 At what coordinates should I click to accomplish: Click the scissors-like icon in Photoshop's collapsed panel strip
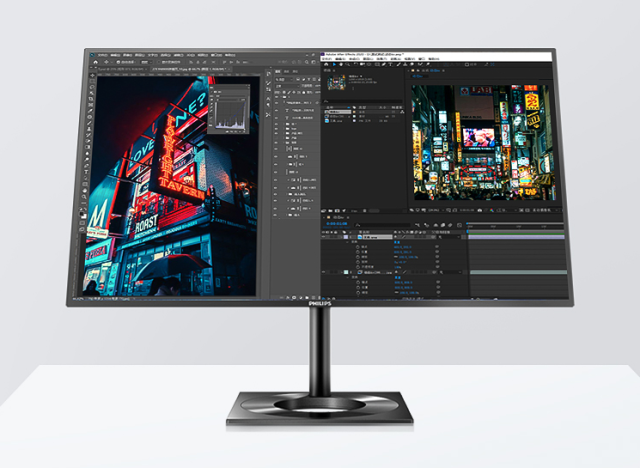(268, 115)
